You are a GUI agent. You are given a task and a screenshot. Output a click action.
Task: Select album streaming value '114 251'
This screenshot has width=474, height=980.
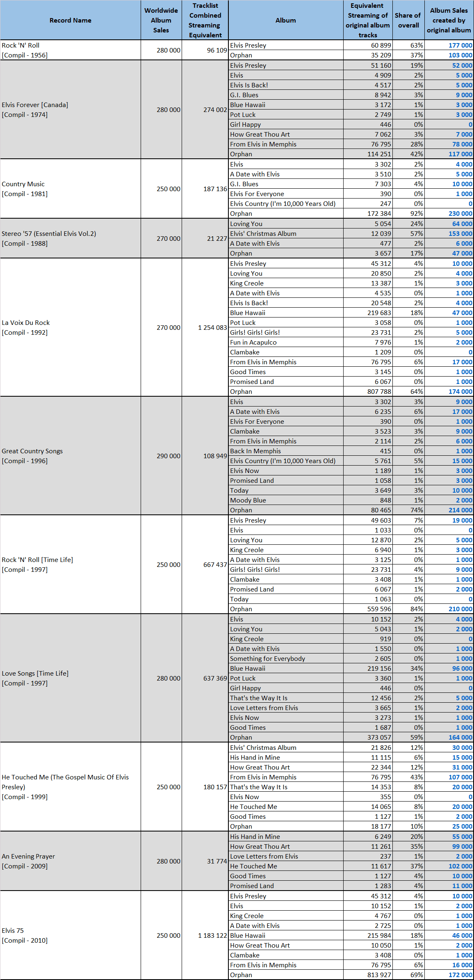click(x=379, y=154)
